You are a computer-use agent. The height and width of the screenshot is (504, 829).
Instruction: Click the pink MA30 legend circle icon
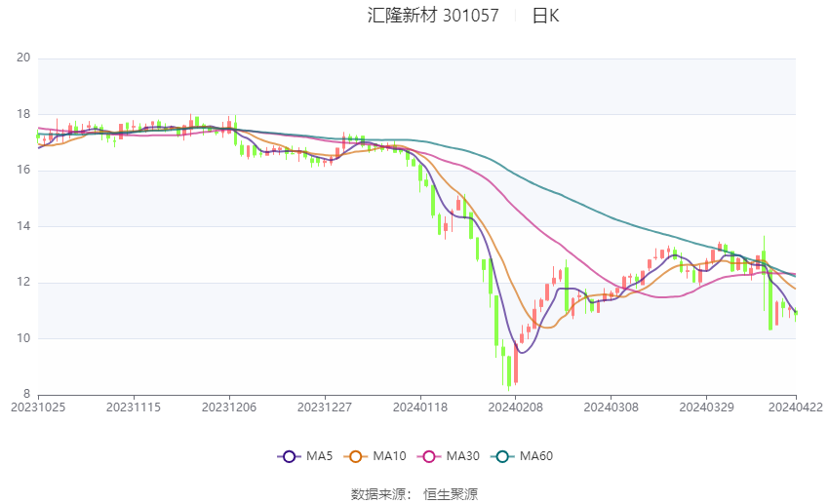[x=429, y=456]
